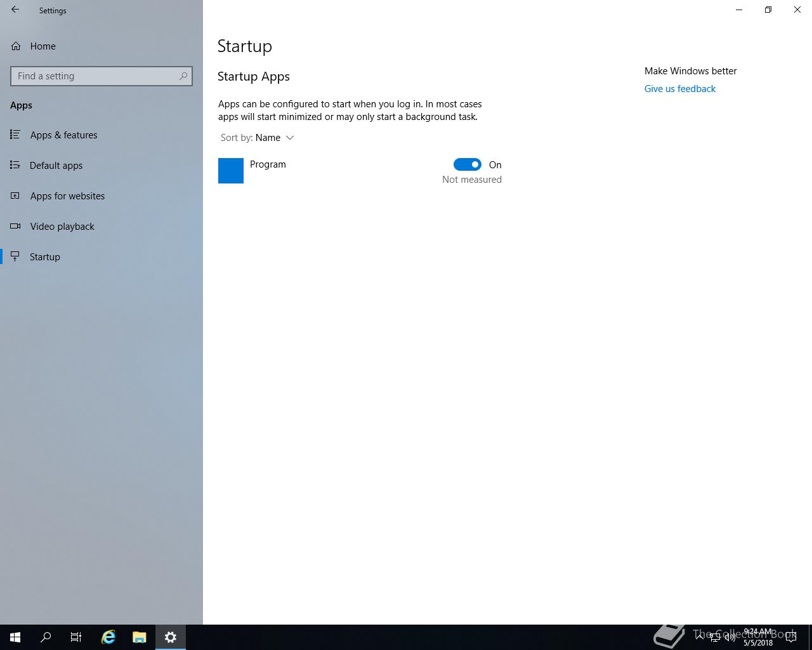Image resolution: width=812 pixels, height=650 pixels.
Task: Click the Startup monitor icon
Action: pos(15,256)
